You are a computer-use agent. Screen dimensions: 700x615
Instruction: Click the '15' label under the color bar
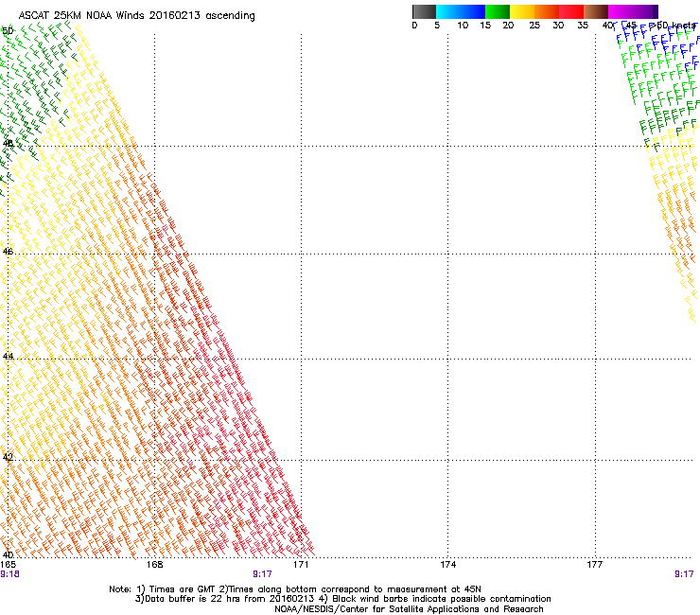click(485, 26)
